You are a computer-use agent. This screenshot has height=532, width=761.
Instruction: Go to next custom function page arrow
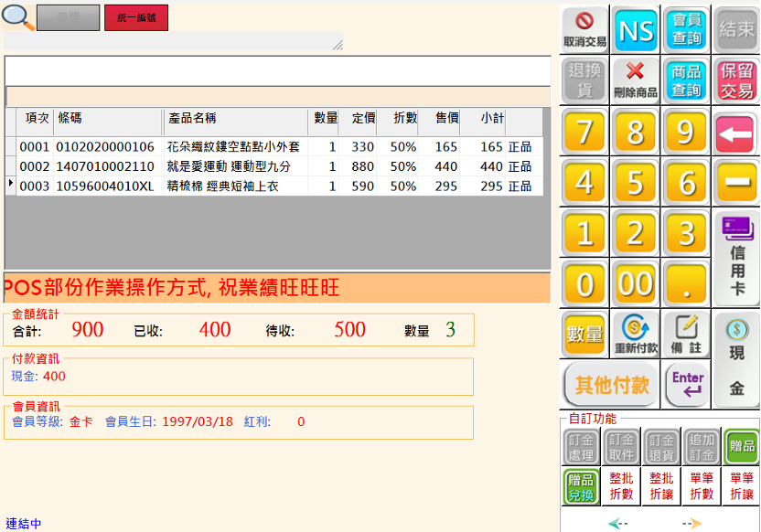692,523
